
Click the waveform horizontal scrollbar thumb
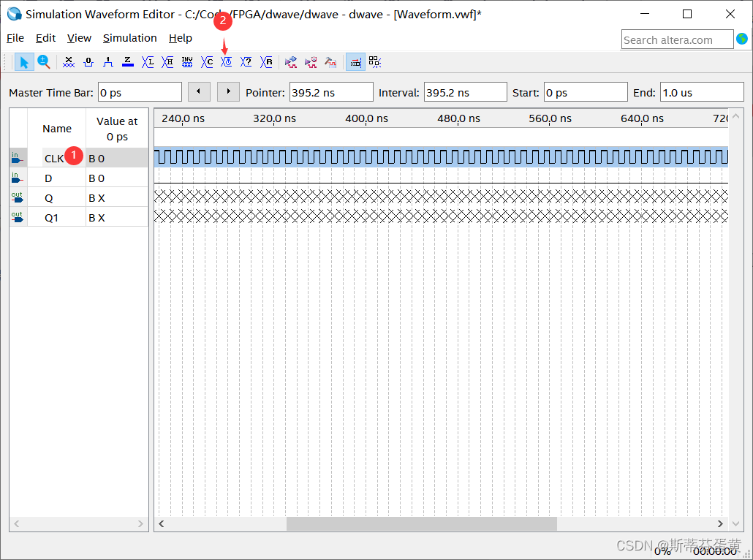point(422,523)
